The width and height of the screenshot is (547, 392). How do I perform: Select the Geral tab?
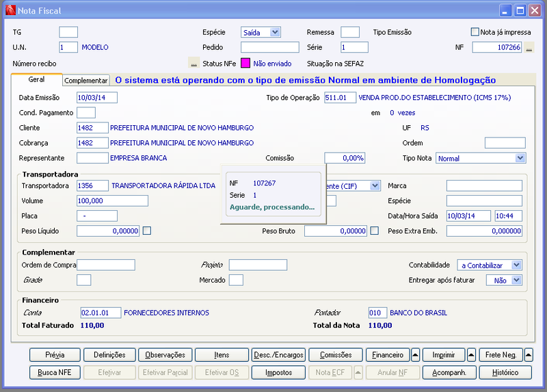pos(37,79)
